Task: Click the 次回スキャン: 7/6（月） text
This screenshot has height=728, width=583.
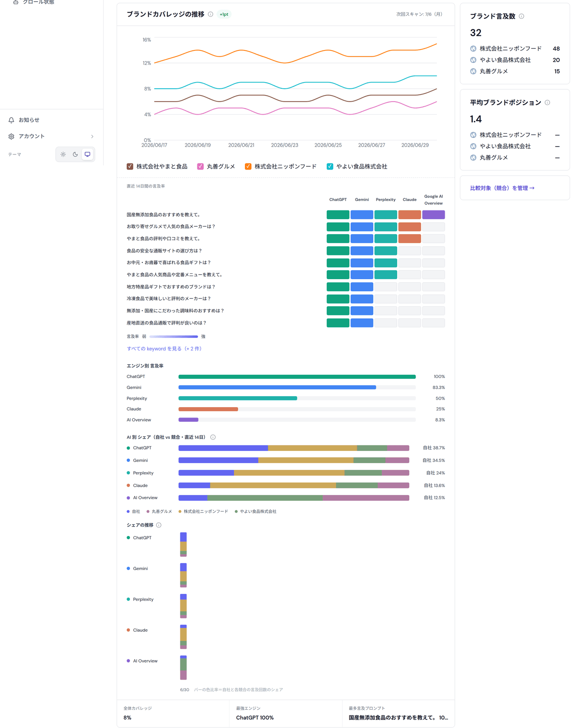Action: (420, 14)
